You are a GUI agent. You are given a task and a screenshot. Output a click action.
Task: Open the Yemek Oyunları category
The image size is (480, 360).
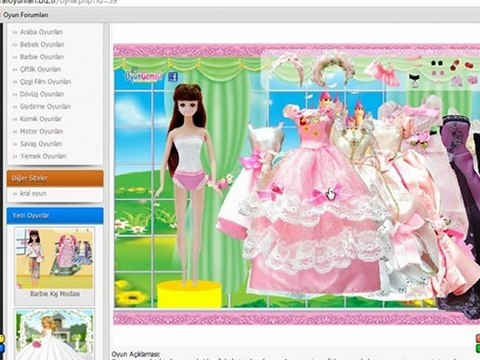click(x=43, y=156)
